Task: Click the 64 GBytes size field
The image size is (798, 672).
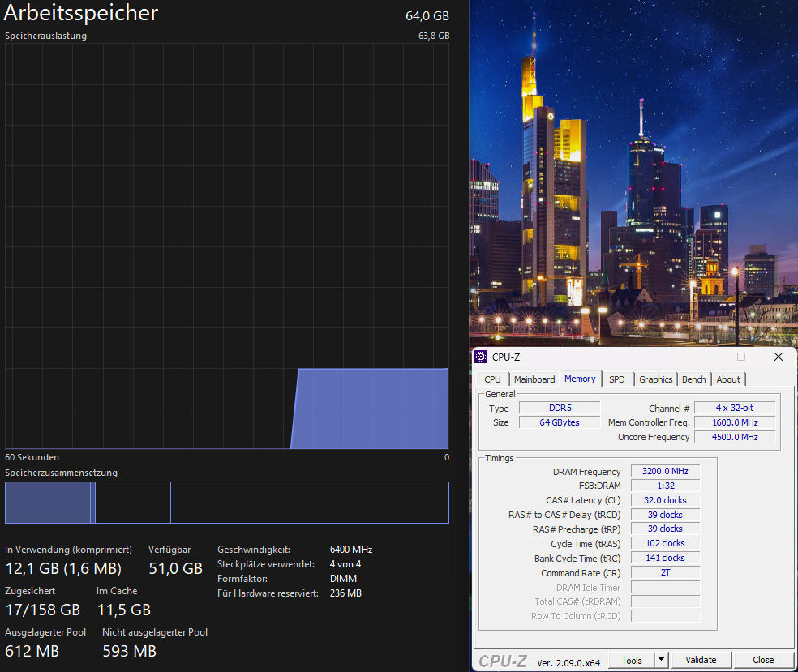Action: click(x=560, y=422)
